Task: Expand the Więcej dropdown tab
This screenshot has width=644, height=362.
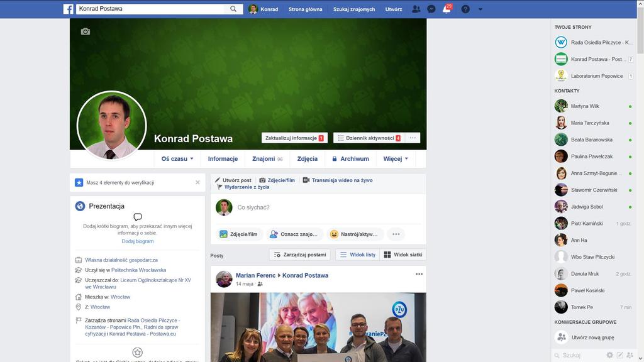Action: pyautogui.click(x=396, y=159)
